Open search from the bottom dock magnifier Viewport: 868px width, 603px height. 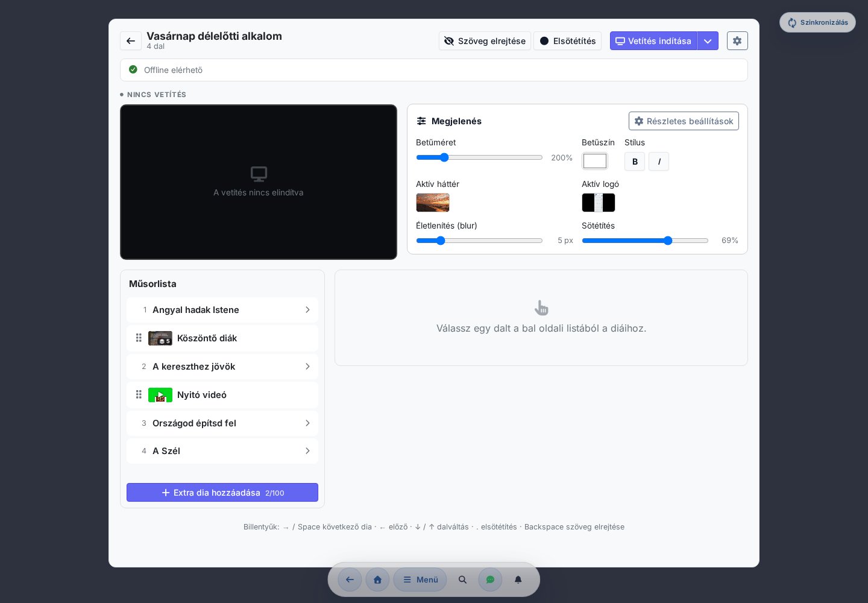462,579
